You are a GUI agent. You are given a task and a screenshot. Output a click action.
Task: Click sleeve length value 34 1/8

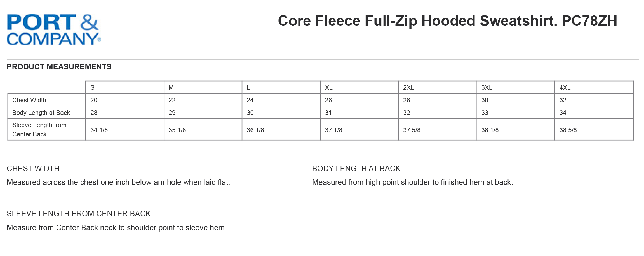pyautogui.click(x=99, y=130)
